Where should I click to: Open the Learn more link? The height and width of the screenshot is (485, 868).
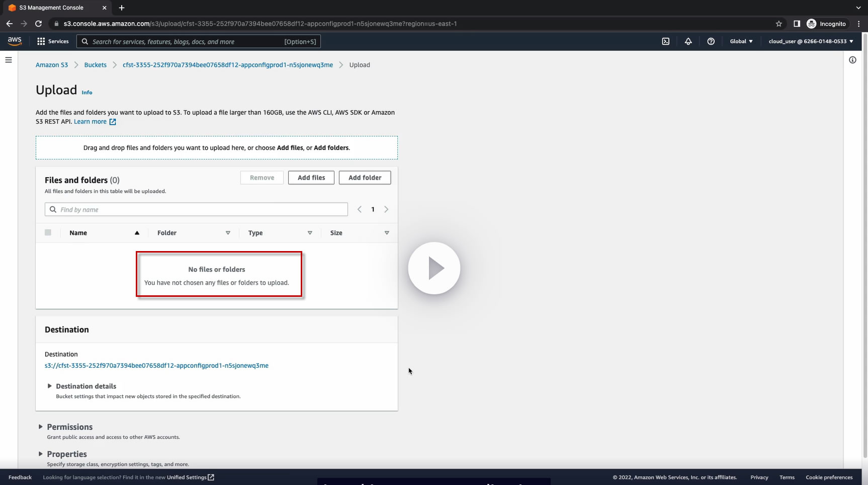pos(95,122)
